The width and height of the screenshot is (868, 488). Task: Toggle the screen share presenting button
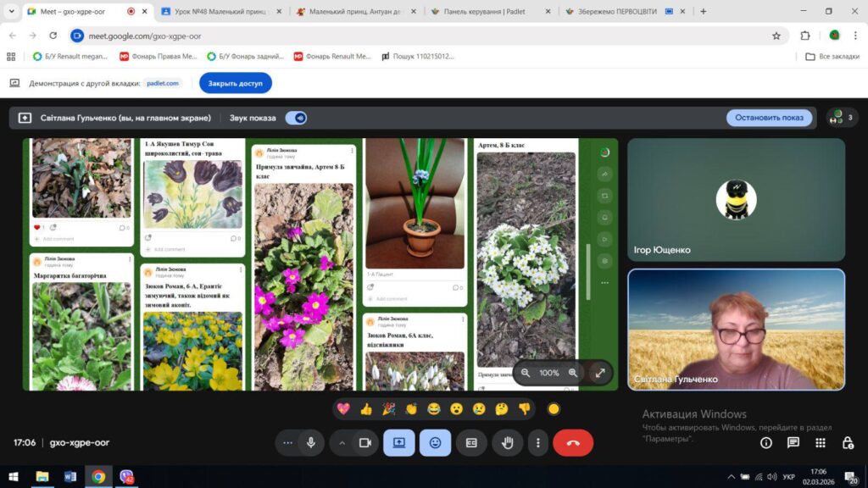click(x=398, y=442)
